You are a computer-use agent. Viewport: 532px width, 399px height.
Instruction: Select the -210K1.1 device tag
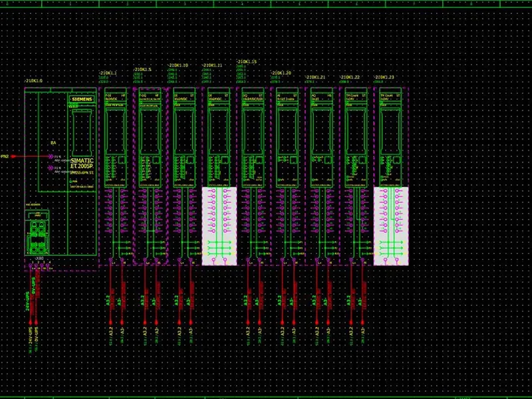point(108,73)
